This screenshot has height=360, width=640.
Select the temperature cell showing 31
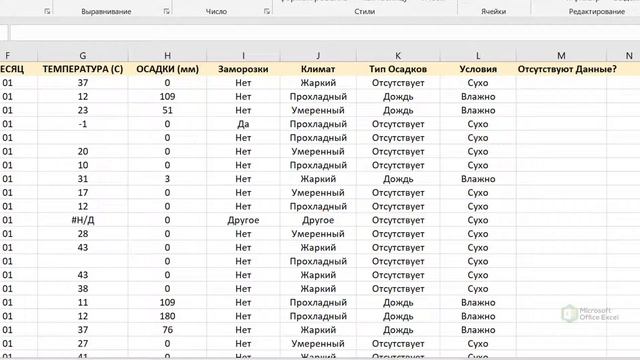[x=83, y=179]
